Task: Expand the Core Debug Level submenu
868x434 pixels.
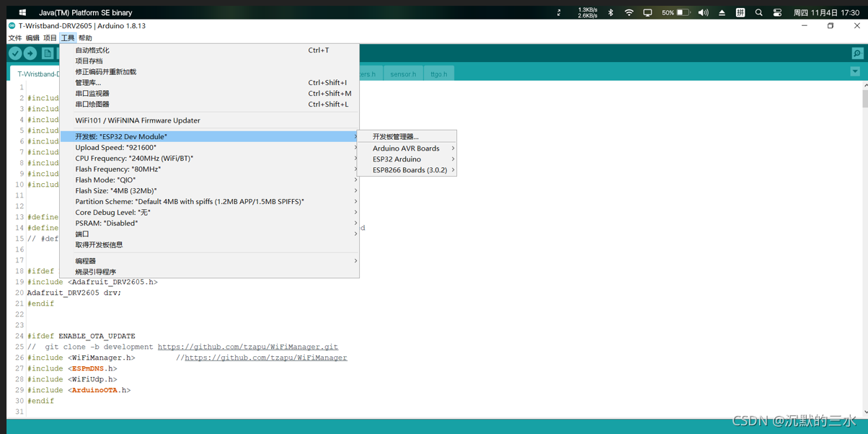Action: (x=210, y=212)
